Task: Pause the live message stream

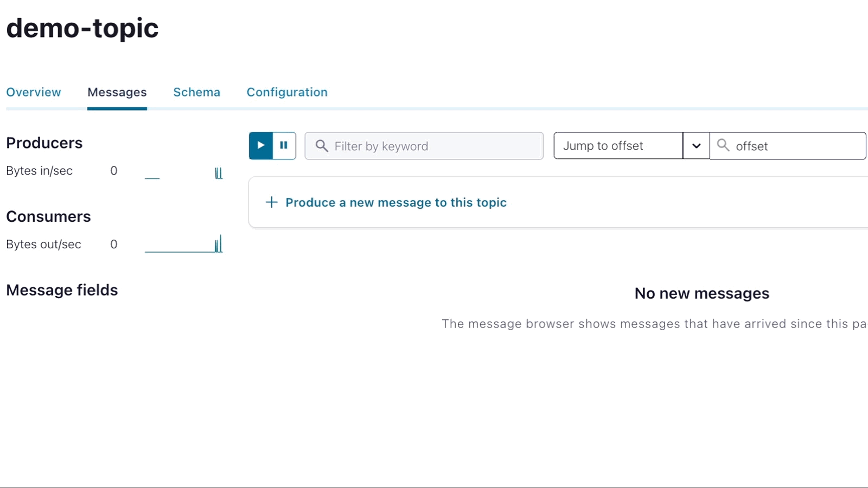Action: [284, 145]
